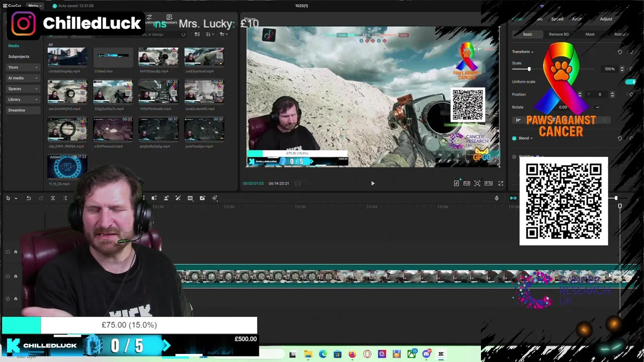Toggle the Uniform scale switch

pos(630,81)
